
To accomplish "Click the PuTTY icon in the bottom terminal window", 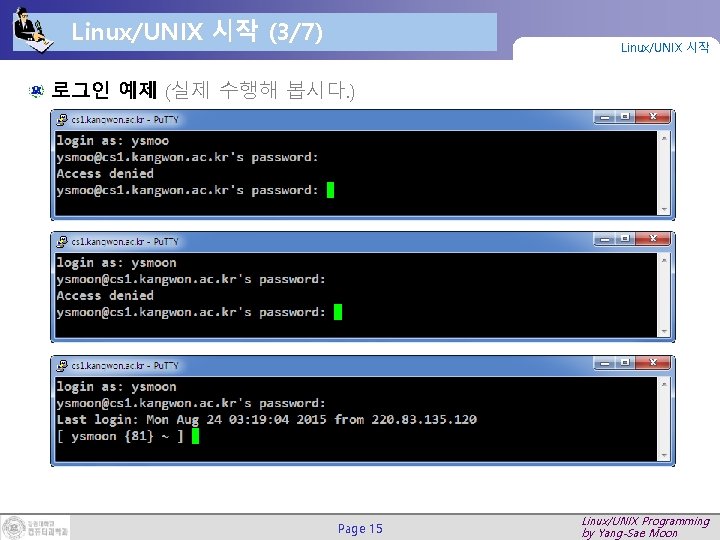I will click(x=62, y=366).
